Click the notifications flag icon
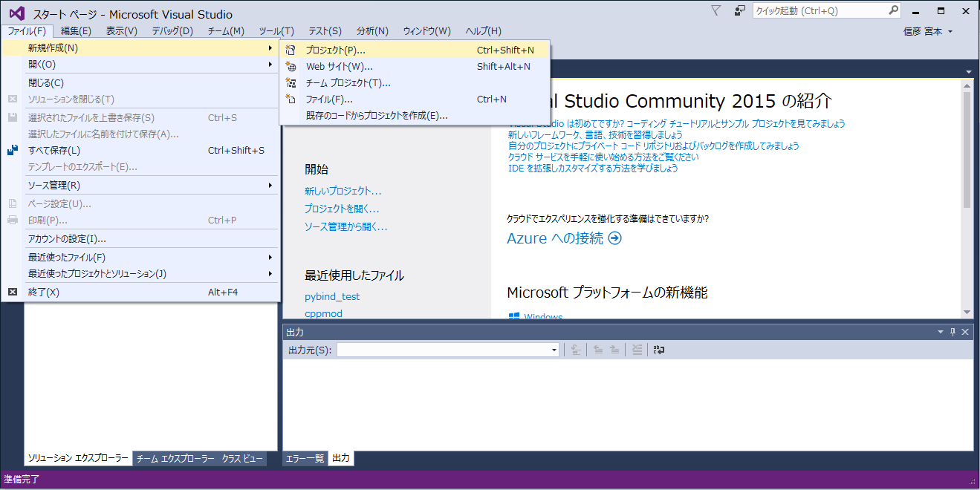This screenshot has height=490, width=980. 715,10
